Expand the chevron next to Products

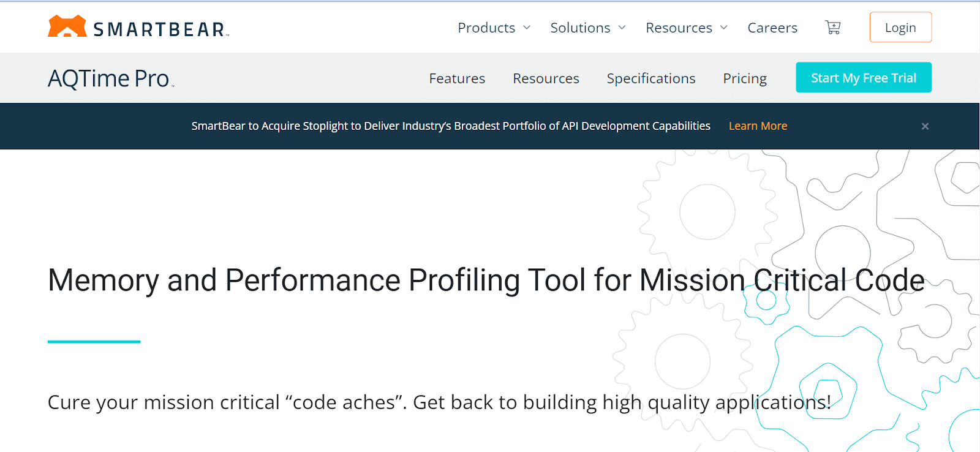pos(527,28)
